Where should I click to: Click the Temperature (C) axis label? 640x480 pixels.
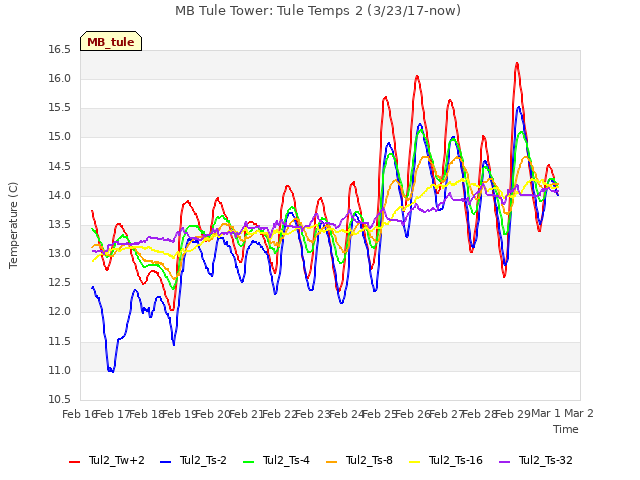pos(13,225)
